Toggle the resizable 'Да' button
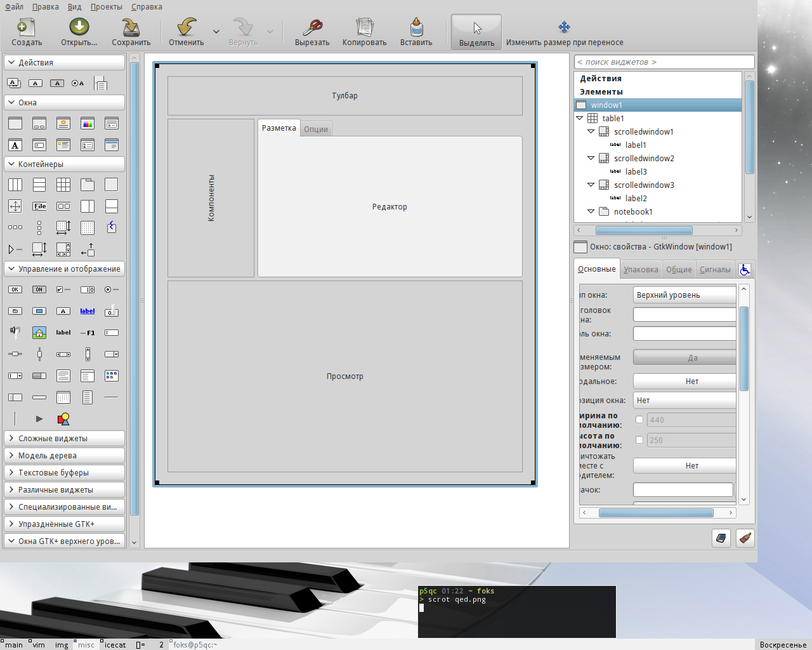The image size is (812, 650). tap(685, 358)
